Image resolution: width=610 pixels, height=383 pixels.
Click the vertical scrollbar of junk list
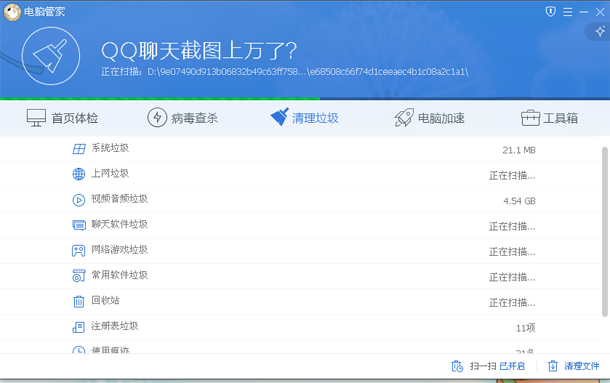click(605, 232)
